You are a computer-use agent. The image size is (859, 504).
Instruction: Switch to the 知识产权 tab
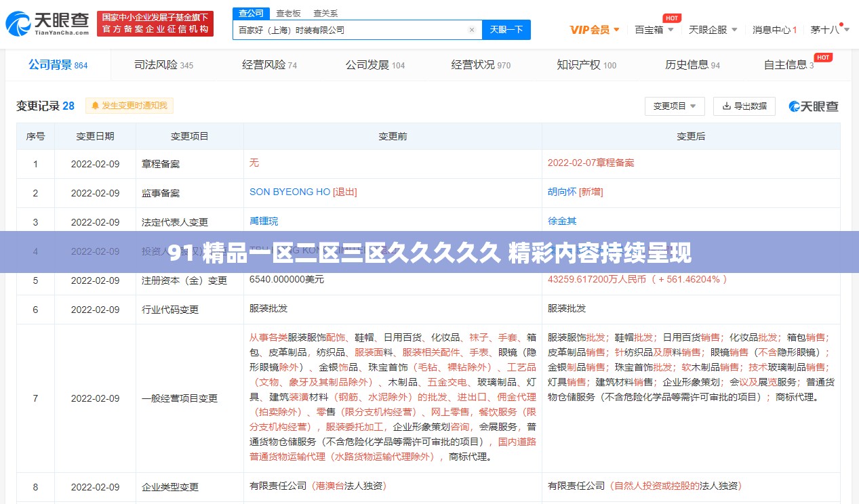click(x=586, y=65)
